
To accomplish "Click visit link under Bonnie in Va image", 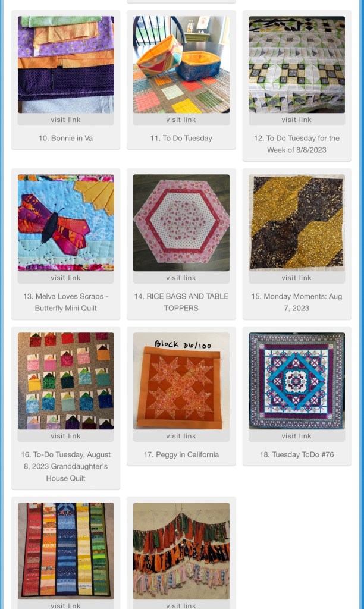I will click(65, 120).
